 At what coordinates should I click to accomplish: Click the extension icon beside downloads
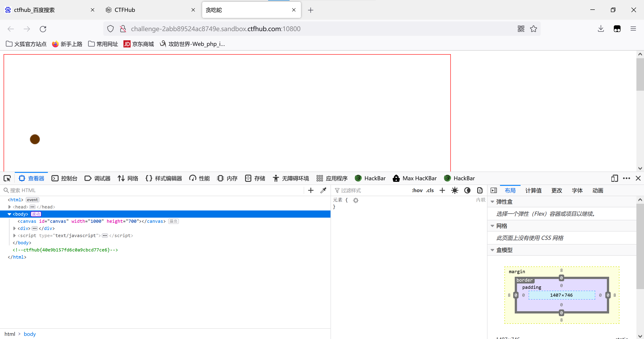[x=617, y=29]
